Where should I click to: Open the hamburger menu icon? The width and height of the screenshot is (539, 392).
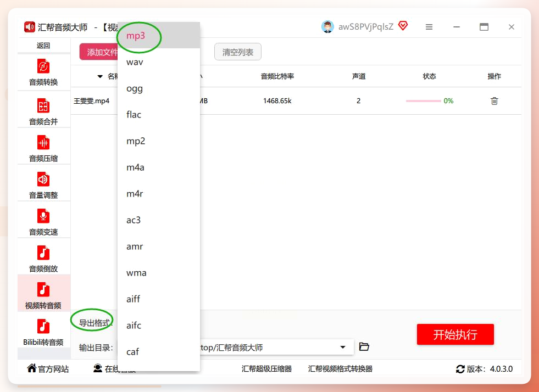pos(429,27)
